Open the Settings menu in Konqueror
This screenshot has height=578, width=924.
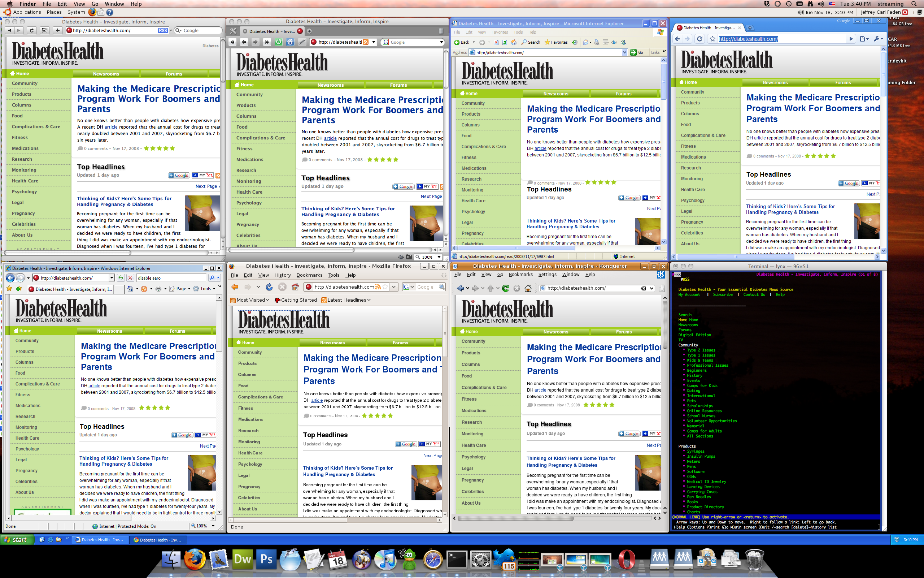pos(547,275)
